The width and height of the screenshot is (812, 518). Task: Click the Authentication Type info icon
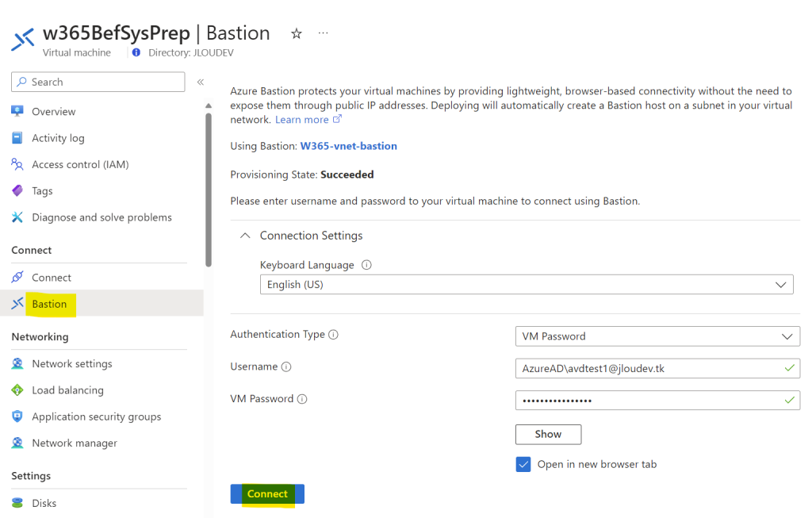point(334,335)
